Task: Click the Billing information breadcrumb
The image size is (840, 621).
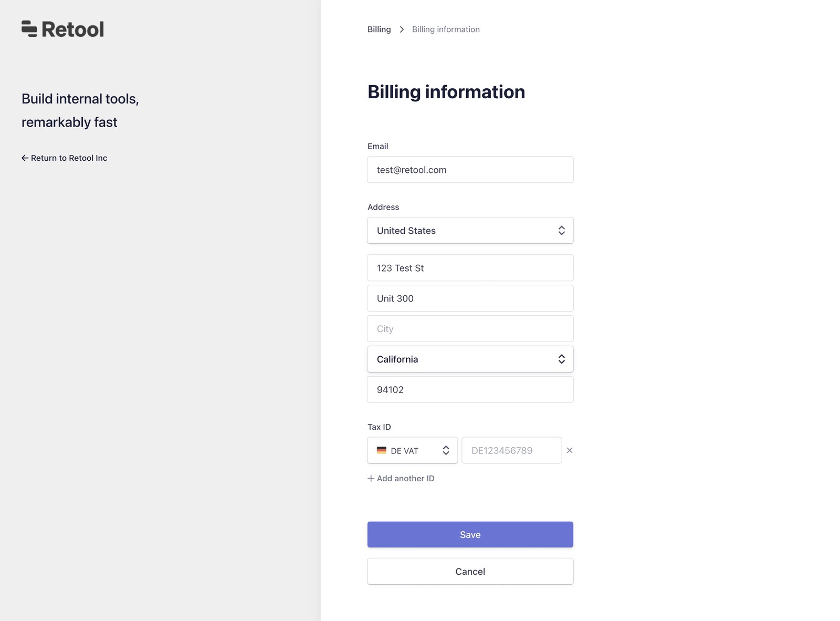Action: (x=446, y=29)
